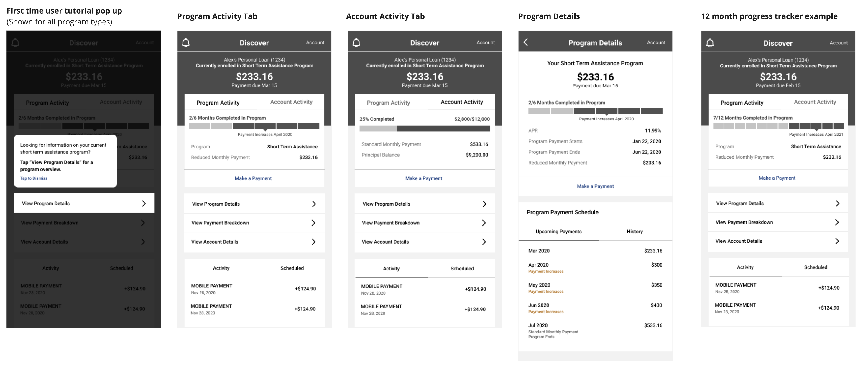This screenshot has height=367, width=868.
Task: Tap to Dismiss the tutorial pop up
Action: click(34, 178)
